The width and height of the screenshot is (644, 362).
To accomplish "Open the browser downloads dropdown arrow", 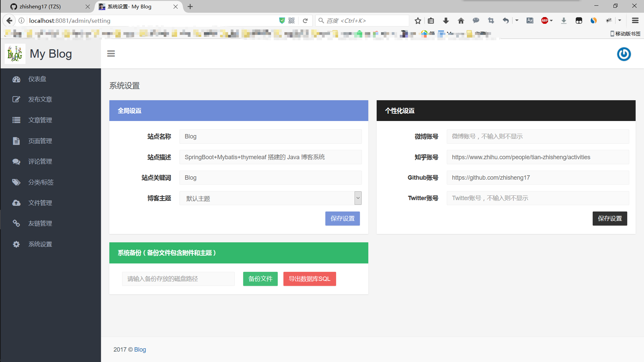I will (446, 21).
